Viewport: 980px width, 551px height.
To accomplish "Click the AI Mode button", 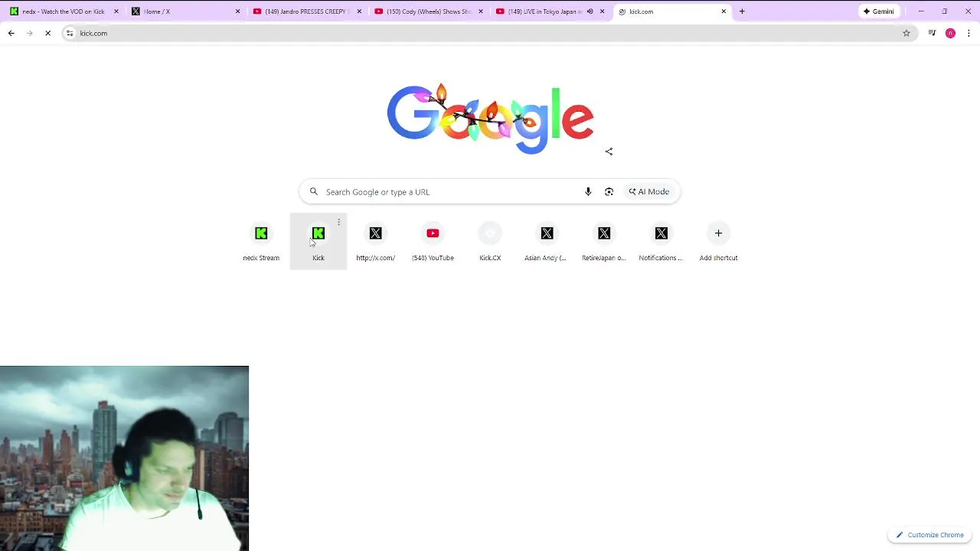I will pos(648,192).
